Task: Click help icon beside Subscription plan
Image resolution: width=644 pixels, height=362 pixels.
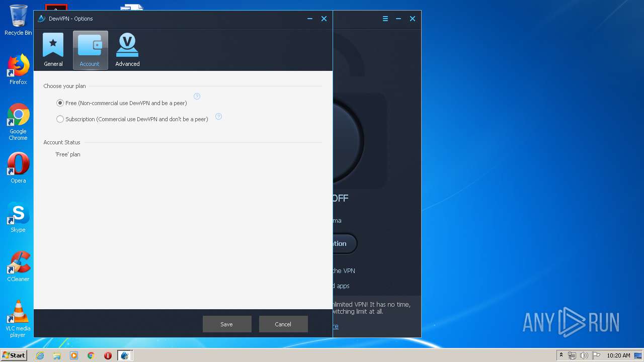Action: click(x=218, y=116)
